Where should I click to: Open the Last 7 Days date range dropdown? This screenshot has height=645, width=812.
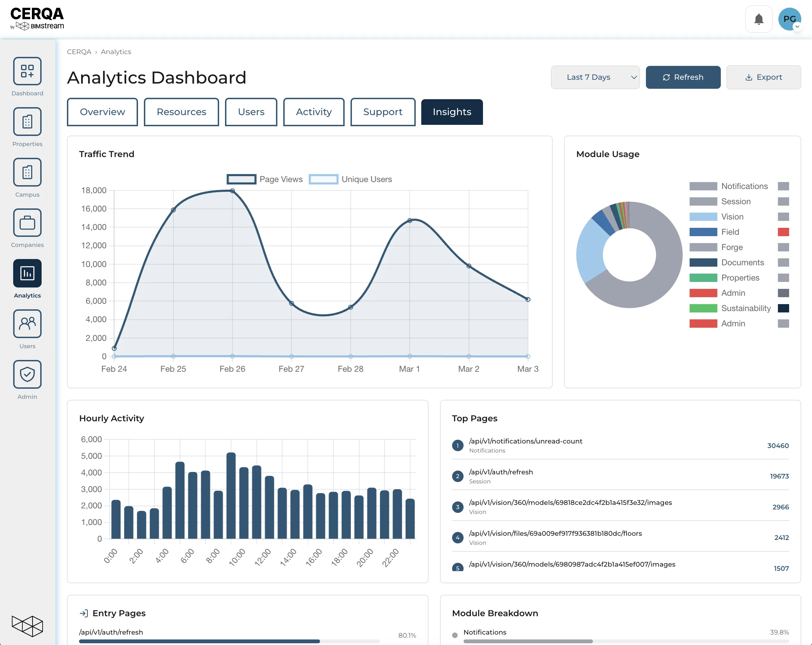pyautogui.click(x=595, y=77)
